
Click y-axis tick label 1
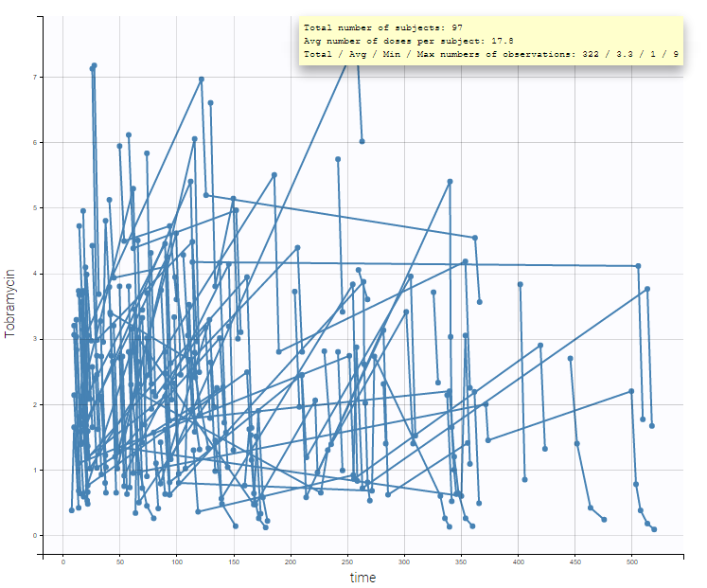click(35, 471)
